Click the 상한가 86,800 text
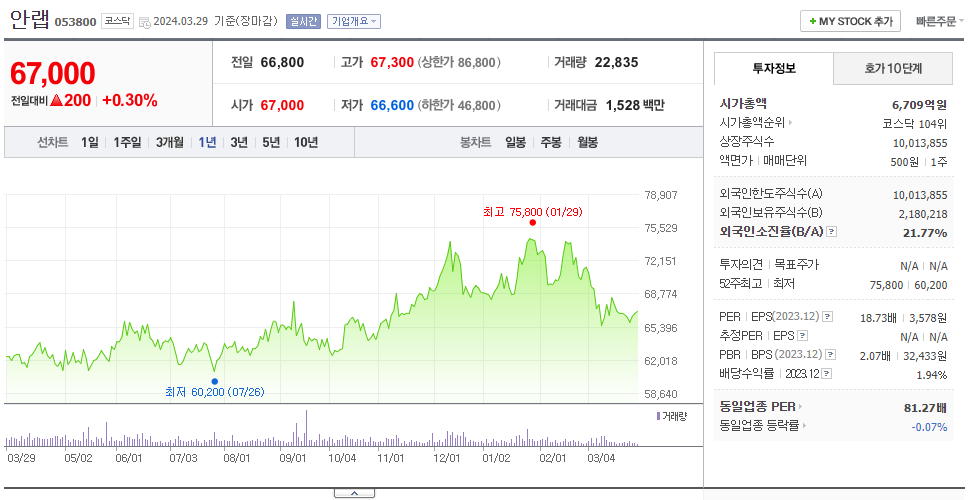Screen dimensions: 968x500 click(x=459, y=62)
